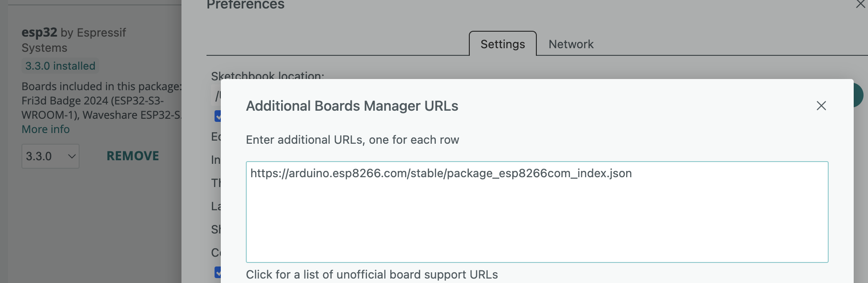The height and width of the screenshot is (283, 868).
Task: Close the Additional Boards Manager URLs dialog
Action: [822, 106]
